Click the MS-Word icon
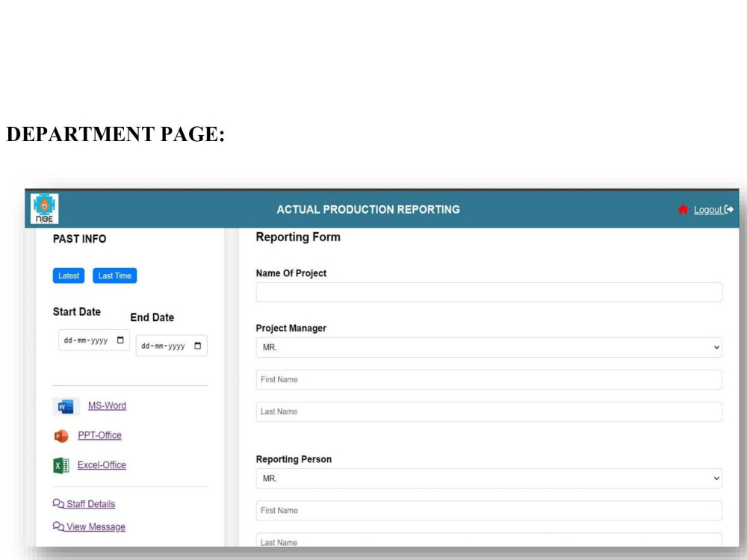The image size is (747, 560). pos(66,407)
